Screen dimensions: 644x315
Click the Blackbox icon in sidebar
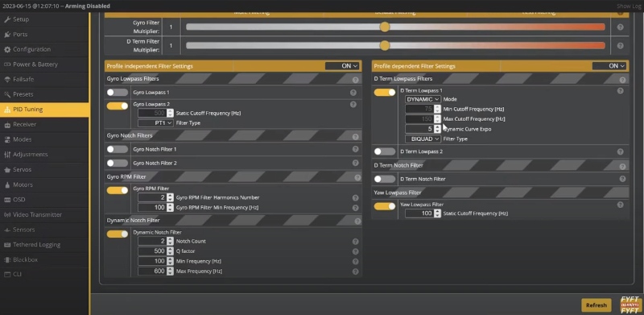7,260
